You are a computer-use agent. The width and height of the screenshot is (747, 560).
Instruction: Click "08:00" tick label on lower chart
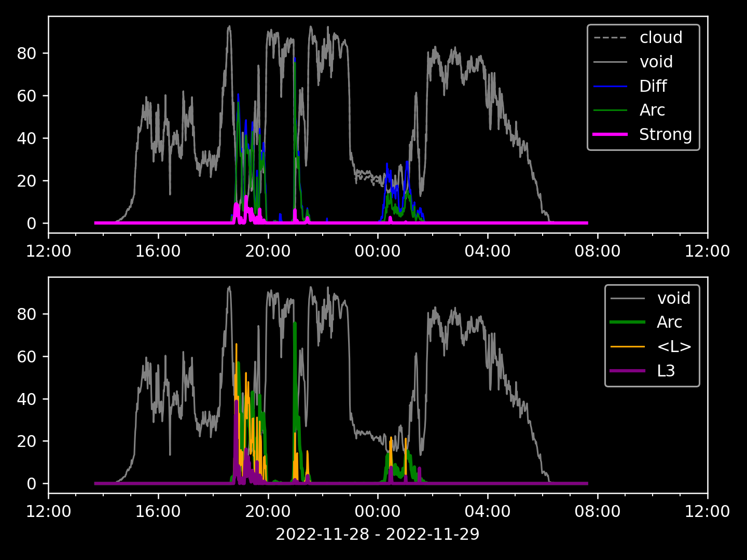point(598,512)
